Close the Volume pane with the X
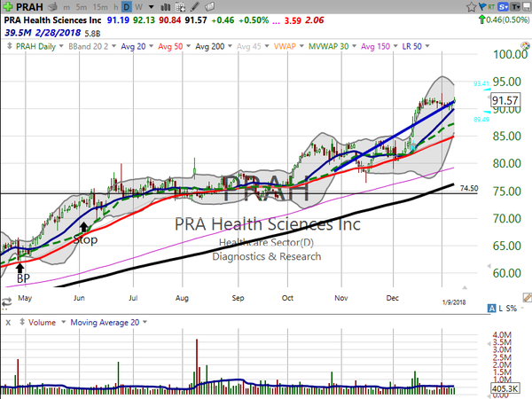This screenshot has width=532, height=399. point(8,323)
